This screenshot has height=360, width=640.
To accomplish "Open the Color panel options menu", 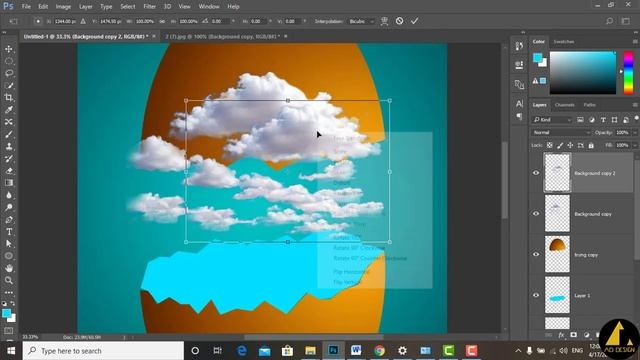I will (x=635, y=42).
